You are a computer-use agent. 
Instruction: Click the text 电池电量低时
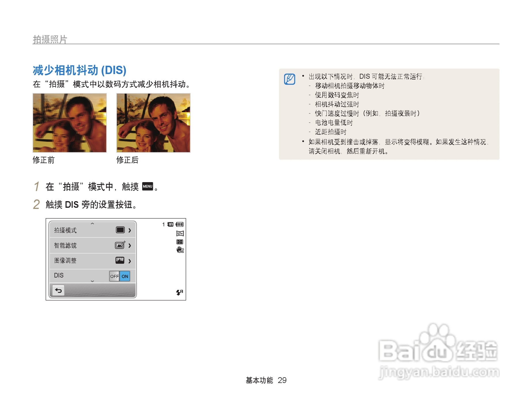(334, 123)
